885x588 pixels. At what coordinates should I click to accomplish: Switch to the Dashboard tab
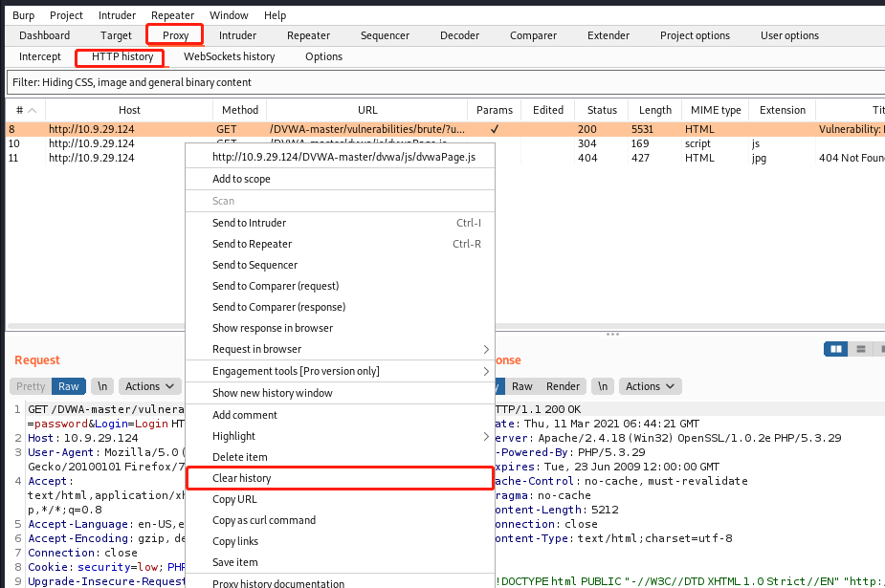click(45, 35)
